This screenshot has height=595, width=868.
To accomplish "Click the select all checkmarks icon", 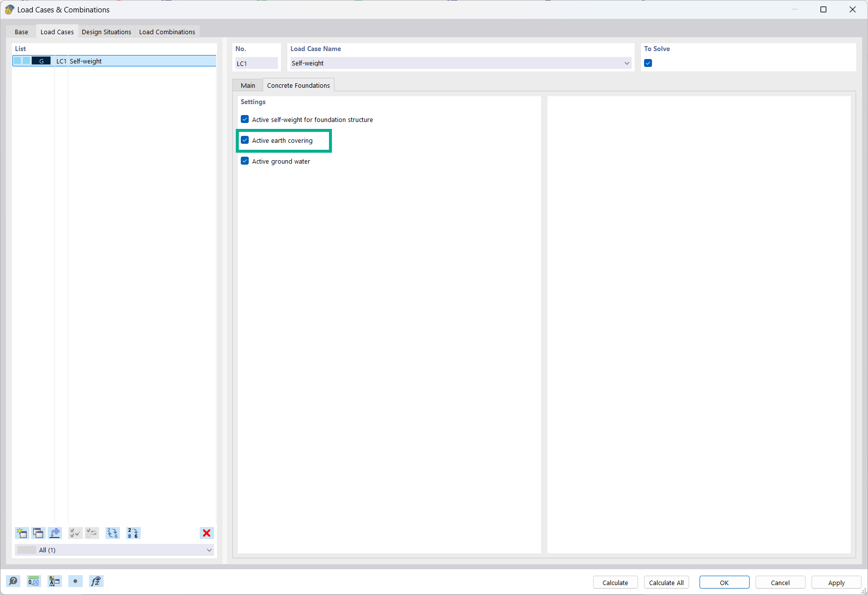I will (75, 533).
